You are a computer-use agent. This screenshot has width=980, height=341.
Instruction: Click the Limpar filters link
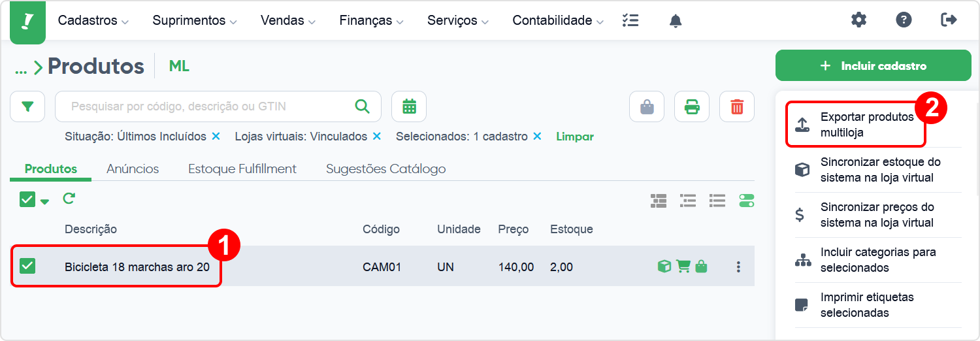pos(575,137)
